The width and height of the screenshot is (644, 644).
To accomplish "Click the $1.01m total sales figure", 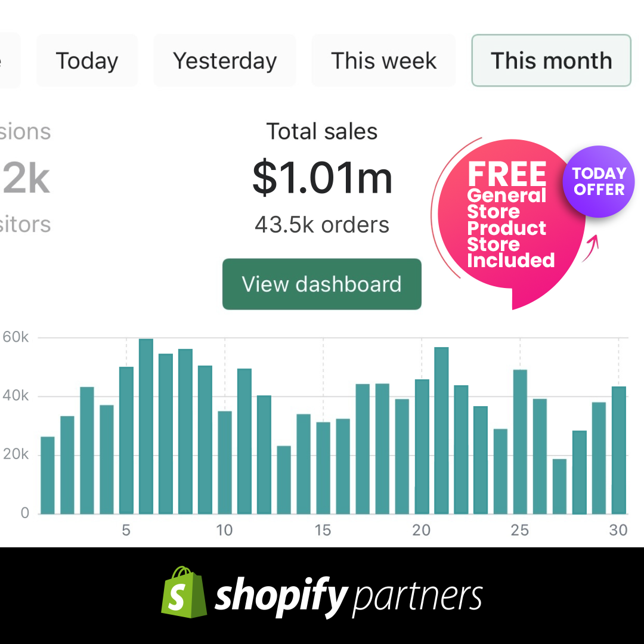I will pos(322,178).
